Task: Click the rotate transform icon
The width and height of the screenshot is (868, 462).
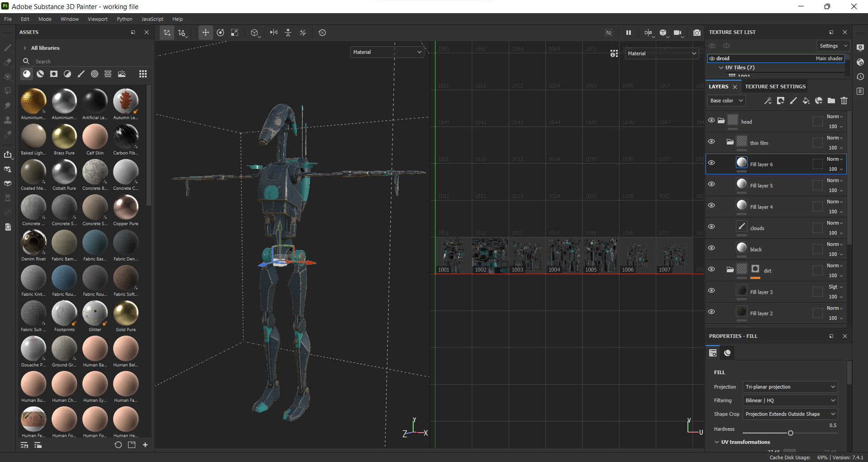Action: pyautogui.click(x=220, y=33)
